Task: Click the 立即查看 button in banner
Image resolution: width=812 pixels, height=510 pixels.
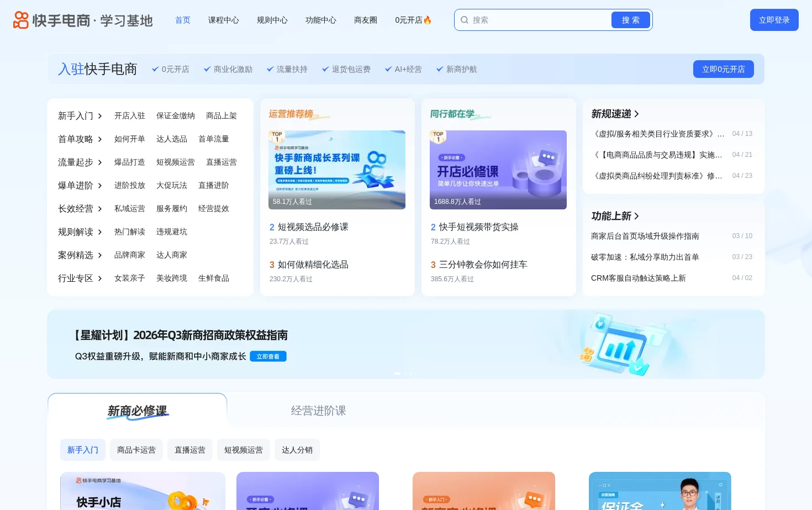Action: point(268,356)
